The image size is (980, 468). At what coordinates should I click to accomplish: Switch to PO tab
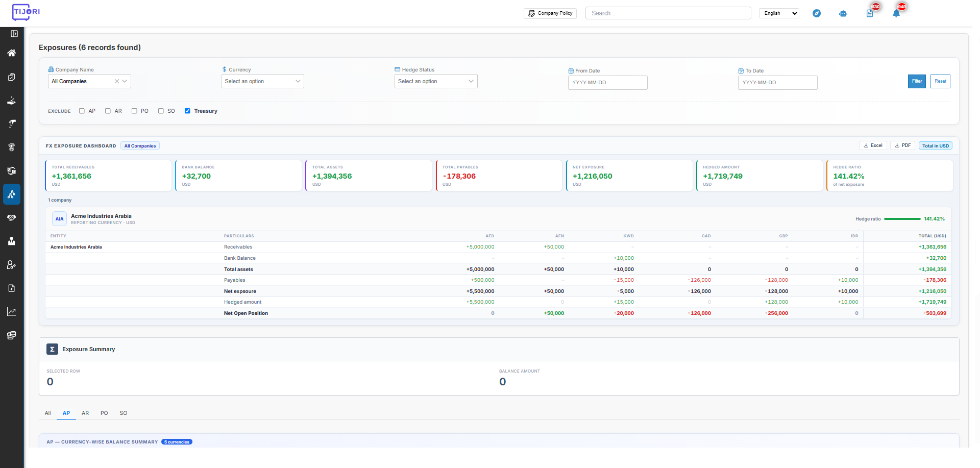(x=104, y=413)
